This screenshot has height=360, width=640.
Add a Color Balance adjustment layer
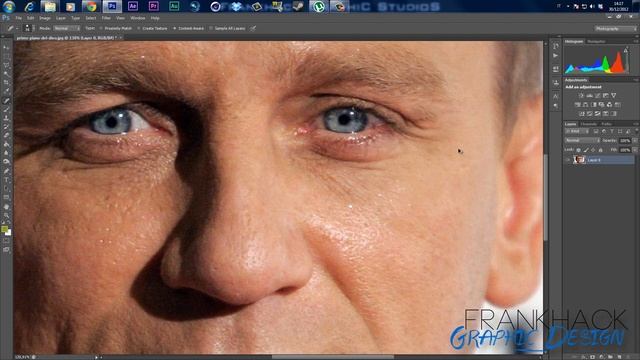coord(585,105)
